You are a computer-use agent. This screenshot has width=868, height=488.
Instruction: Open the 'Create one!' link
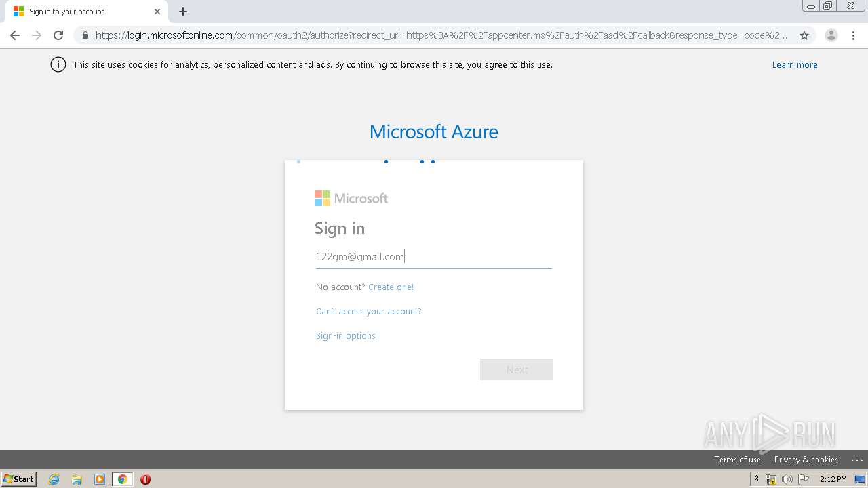pyautogui.click(x=391, y=287)
